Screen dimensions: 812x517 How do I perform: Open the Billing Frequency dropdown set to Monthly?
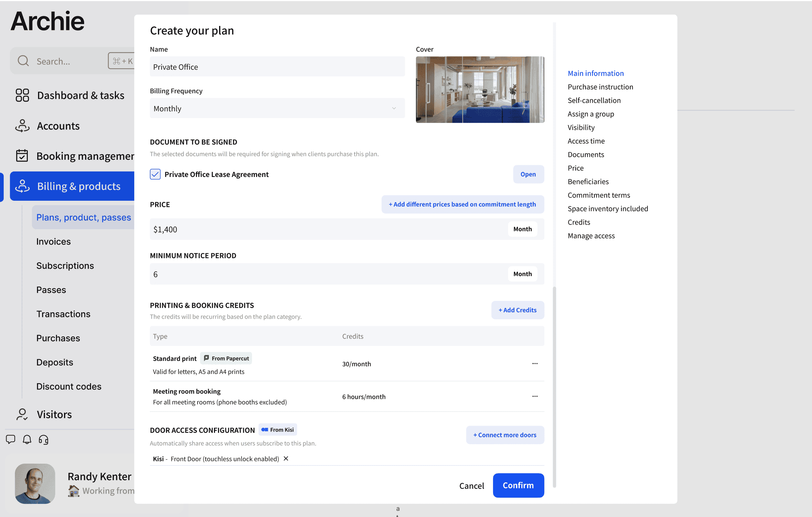pyautogui.click(x=277, y=108)
